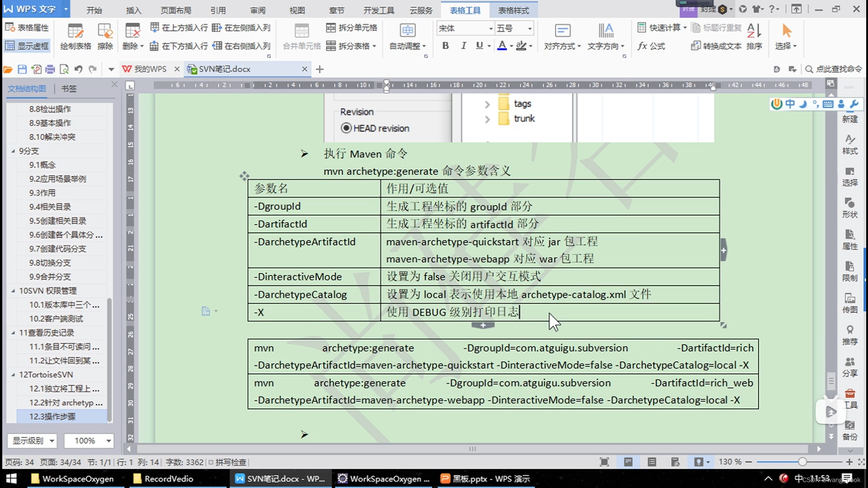868x488 pixels.
Task: Open the 100% zoom dropdown in outline pane
Action: click(89, 441)
